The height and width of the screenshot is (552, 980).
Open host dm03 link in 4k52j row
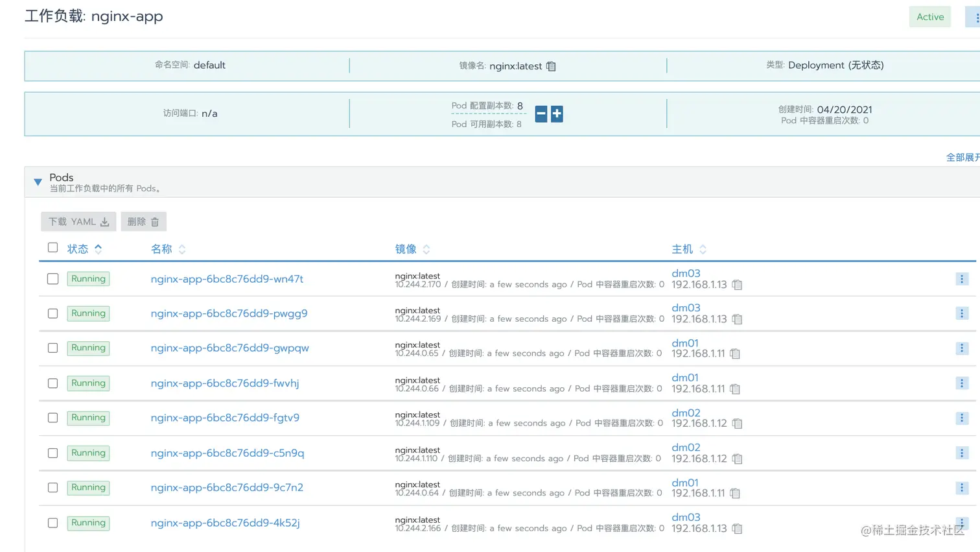click(686, 518)
